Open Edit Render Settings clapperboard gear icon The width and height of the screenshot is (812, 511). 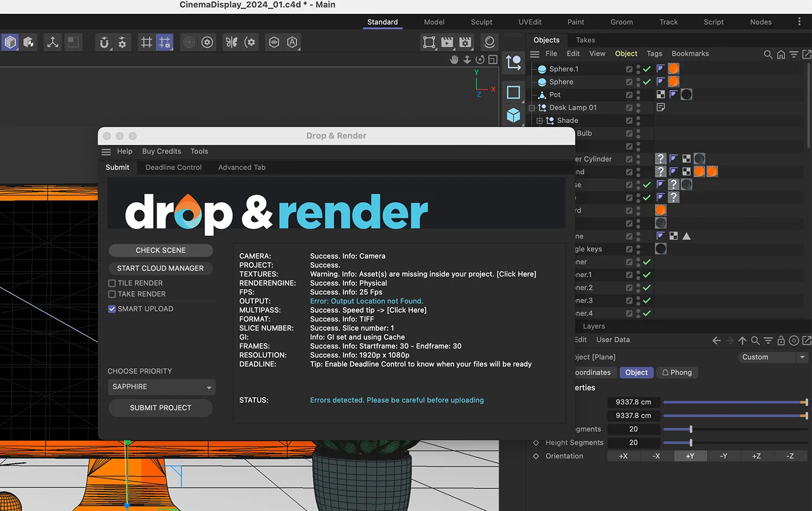pos(465,42)
